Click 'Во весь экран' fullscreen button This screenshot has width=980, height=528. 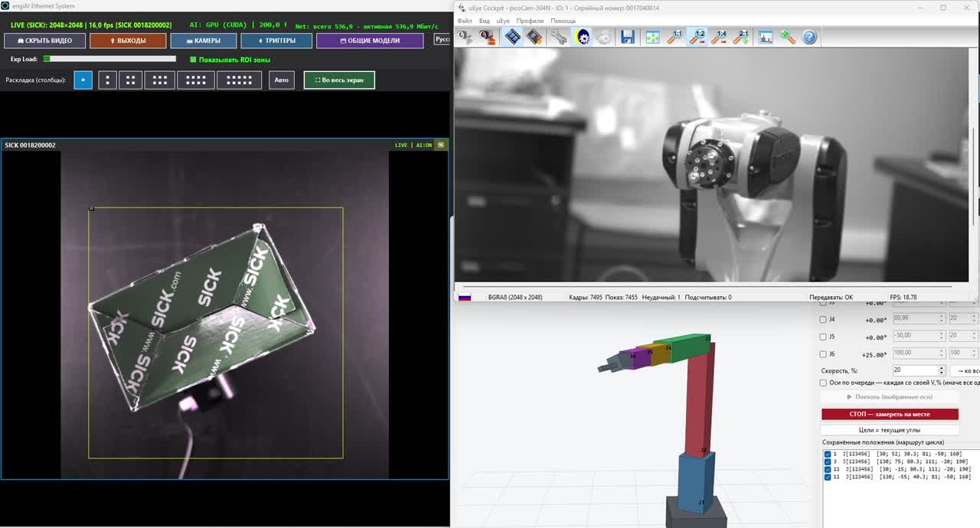339,80
